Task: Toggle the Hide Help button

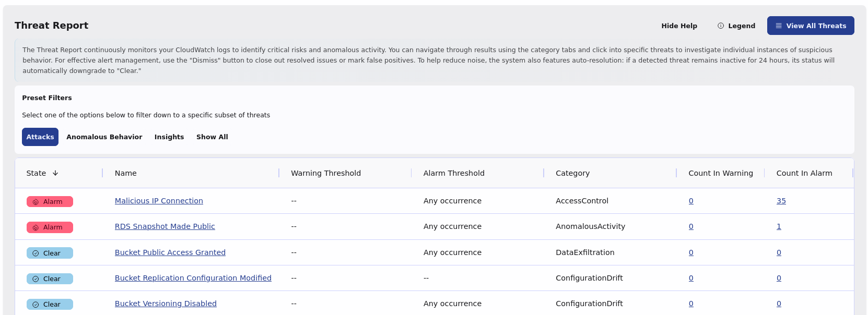Action: tap(679, 26)
